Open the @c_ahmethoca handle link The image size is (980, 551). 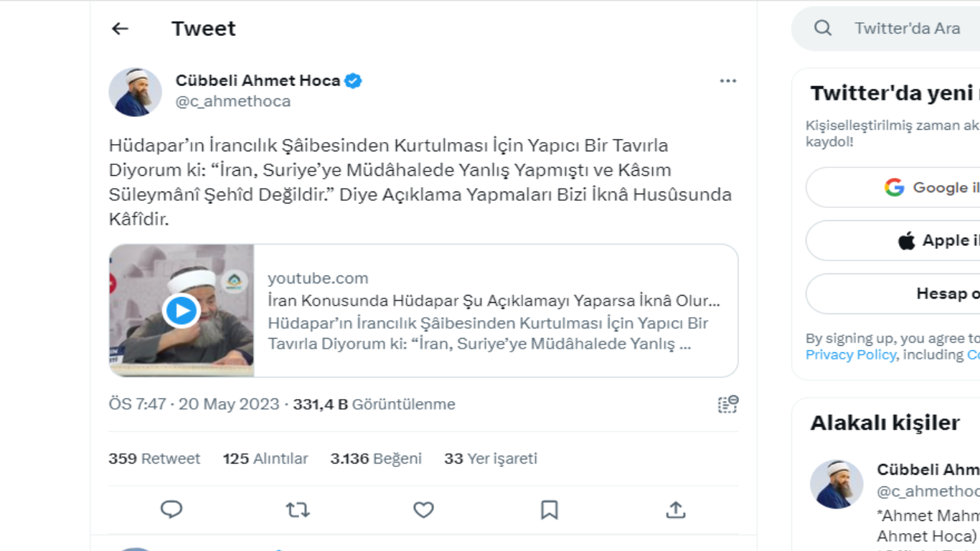coord(233,101)
